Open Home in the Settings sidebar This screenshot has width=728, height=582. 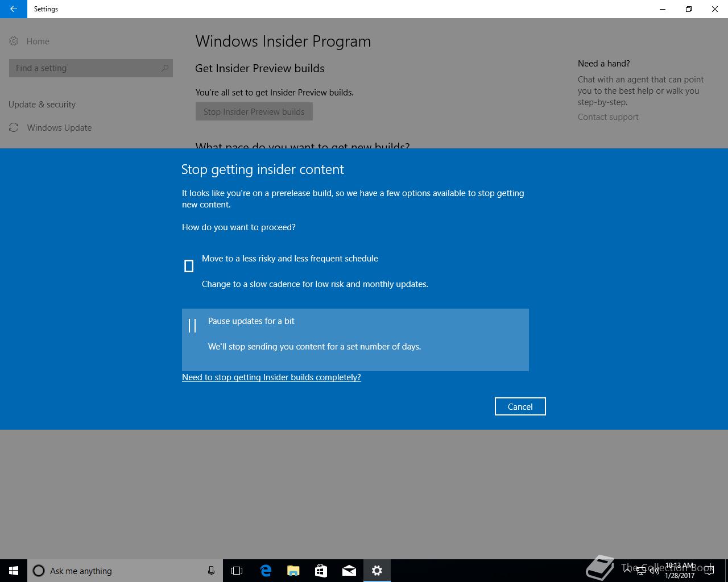point(29,41)
